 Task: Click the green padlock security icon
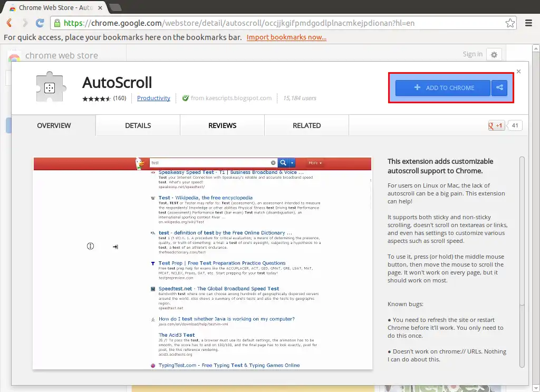tap(57, 23)
